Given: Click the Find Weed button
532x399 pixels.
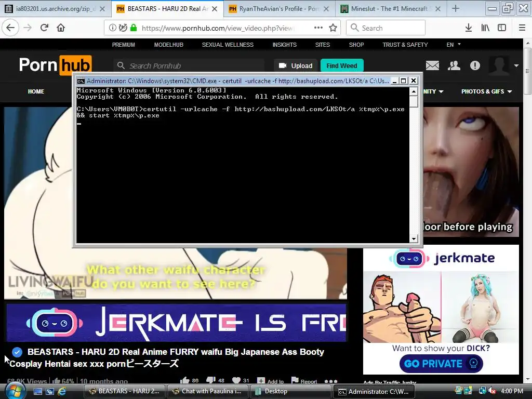Looking at the screenshot, I should pyautogui.click(x=342, y=65).
